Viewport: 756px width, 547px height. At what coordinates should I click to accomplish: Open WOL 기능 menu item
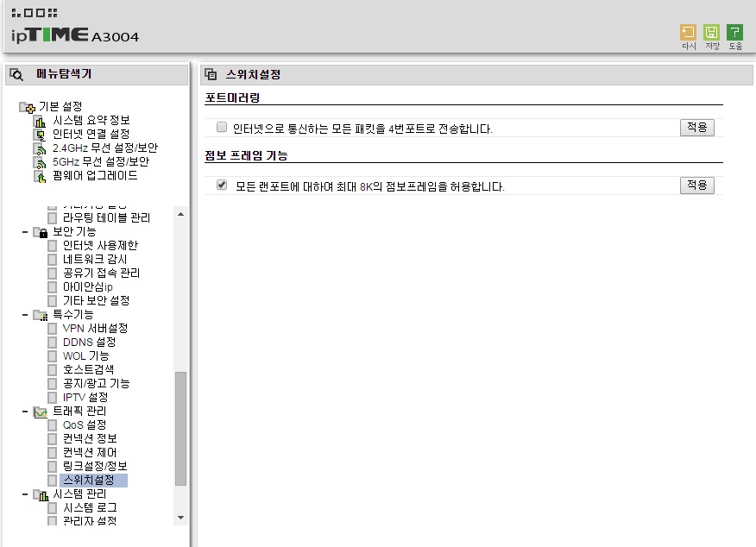(x=85, y=356)
